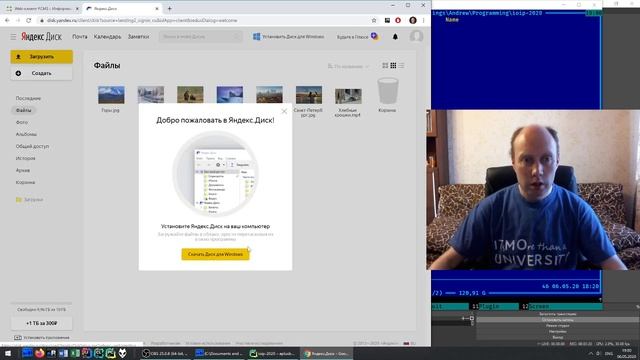Open the notifications bell
The height and width of the screenshot is (360, 640).
point(395,37)
